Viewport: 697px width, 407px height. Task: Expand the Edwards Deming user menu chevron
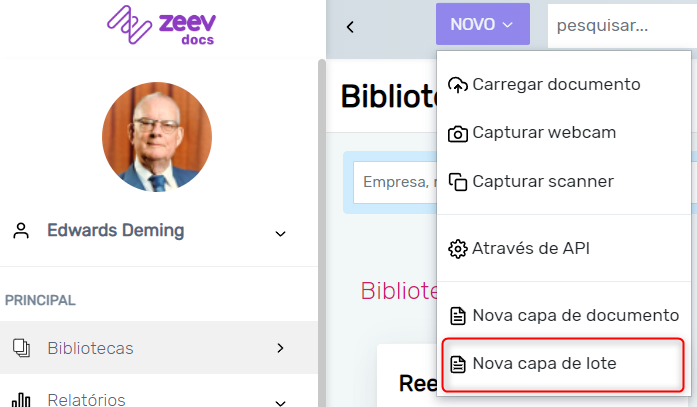pos(280,233)
